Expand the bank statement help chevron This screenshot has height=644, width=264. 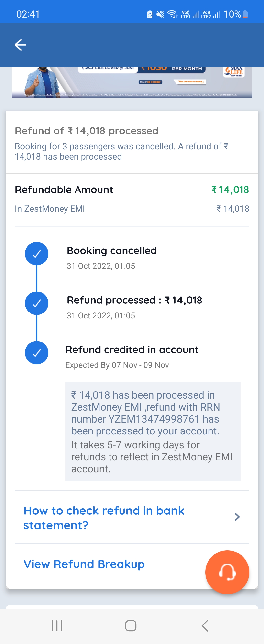click(x=237, y=517)
